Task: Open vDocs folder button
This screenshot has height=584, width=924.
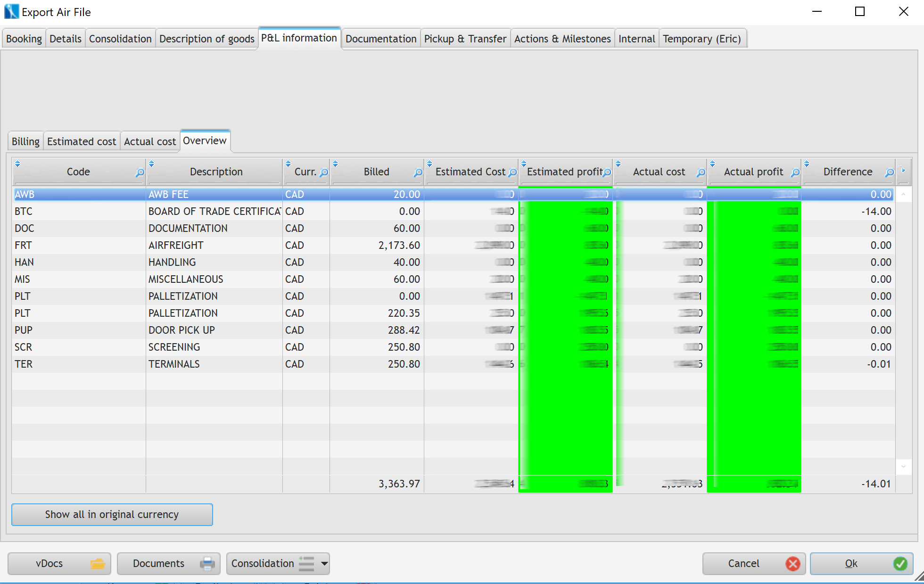Action: (x=59, y=563)
